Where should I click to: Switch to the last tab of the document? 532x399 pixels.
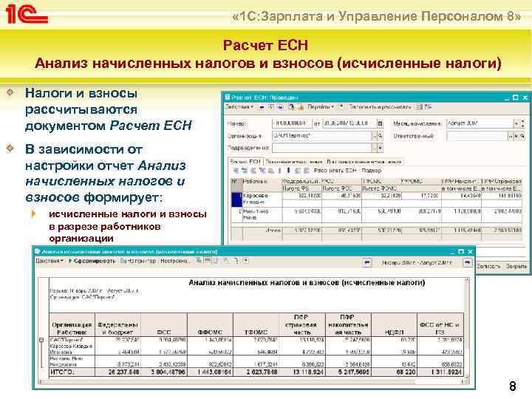[364, 162]
